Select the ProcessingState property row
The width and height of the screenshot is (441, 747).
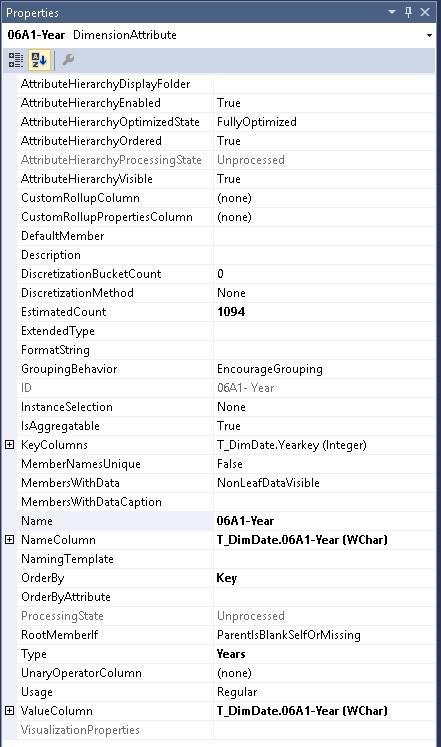(x=226, y=616)
